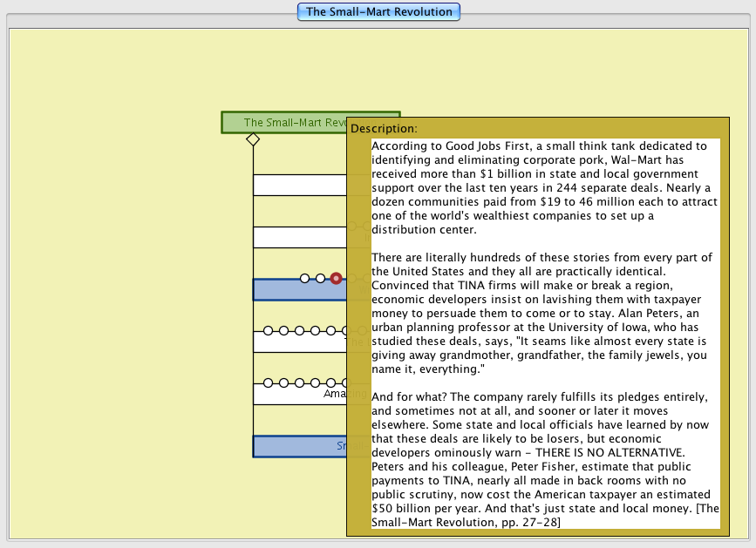Click fifth circle in fourth row chain

[x=331, y=331]
